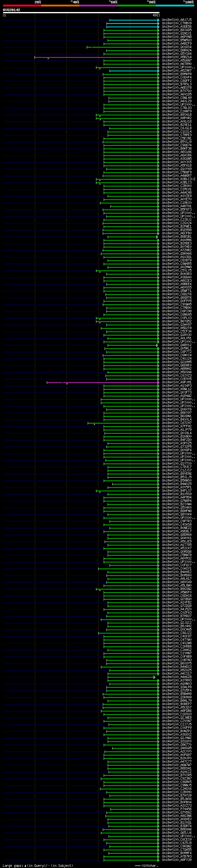Select the UniRef100_A5Z9R7 label

point(177,71)
